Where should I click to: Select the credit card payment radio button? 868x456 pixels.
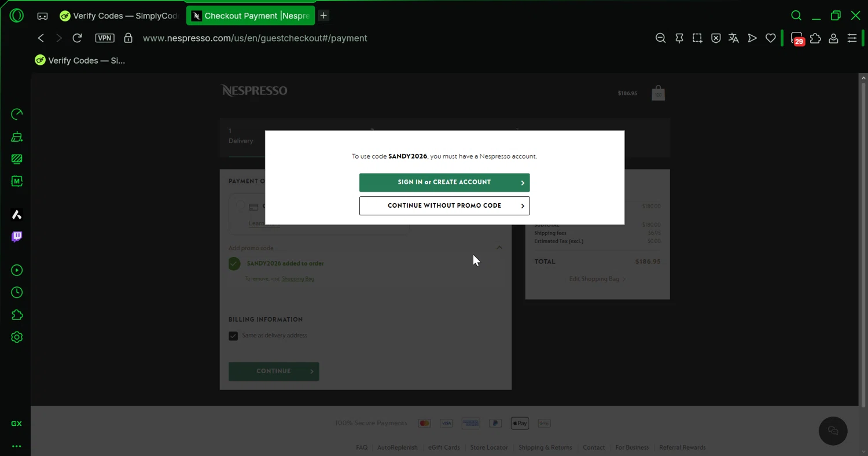(x=240, y=205)
